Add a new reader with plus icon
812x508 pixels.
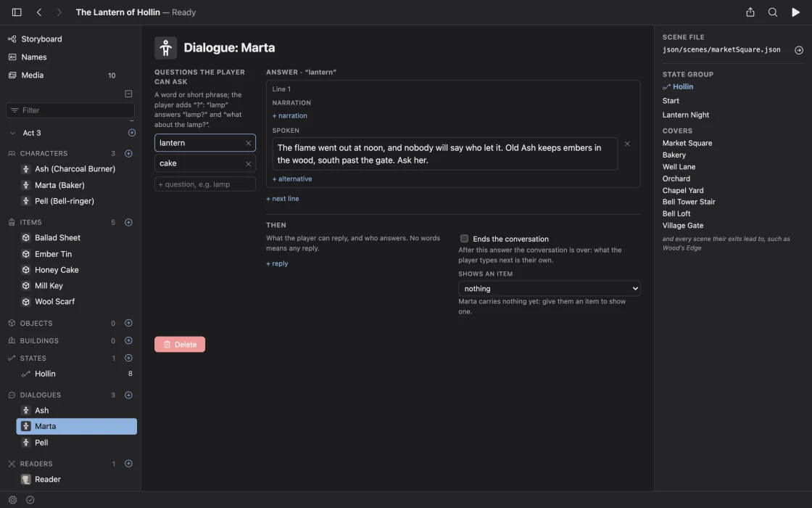(x=128, y=464)
